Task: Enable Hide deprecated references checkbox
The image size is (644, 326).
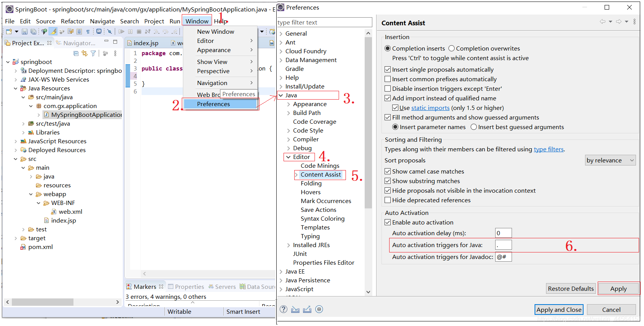Action: click(388, 200)
